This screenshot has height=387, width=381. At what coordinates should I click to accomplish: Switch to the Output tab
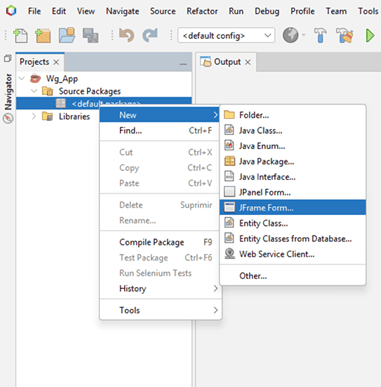click(x=227, y=62)
